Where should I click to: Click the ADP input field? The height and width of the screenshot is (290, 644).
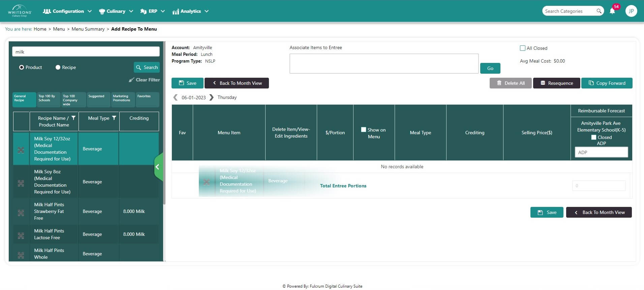tap(601, 152)
